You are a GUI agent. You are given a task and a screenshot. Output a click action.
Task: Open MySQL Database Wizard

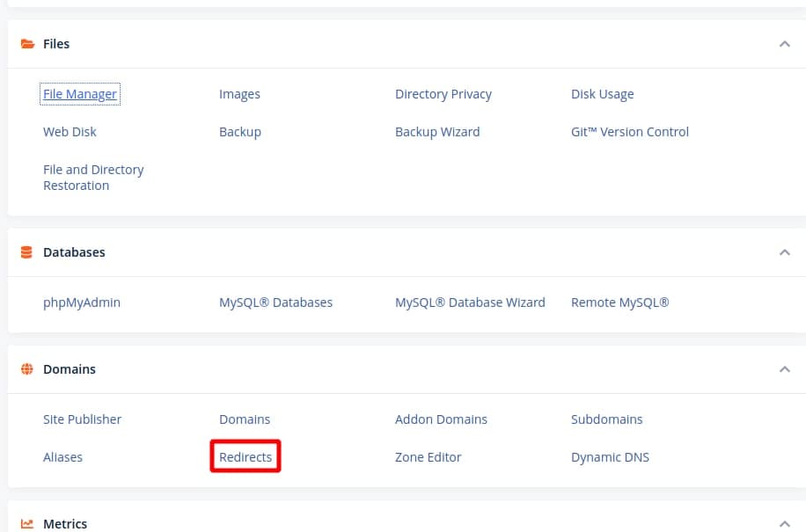(x=470, y=302)
